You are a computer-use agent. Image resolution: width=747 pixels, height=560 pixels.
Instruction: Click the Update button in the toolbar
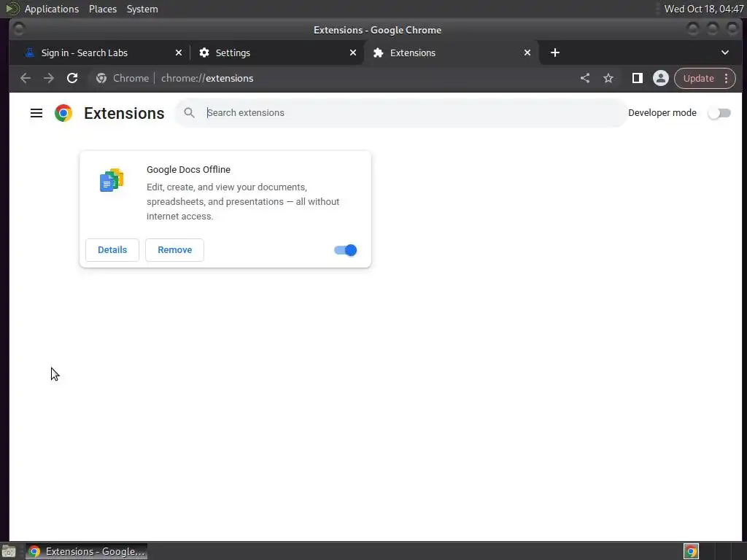[x=699, y=78]
